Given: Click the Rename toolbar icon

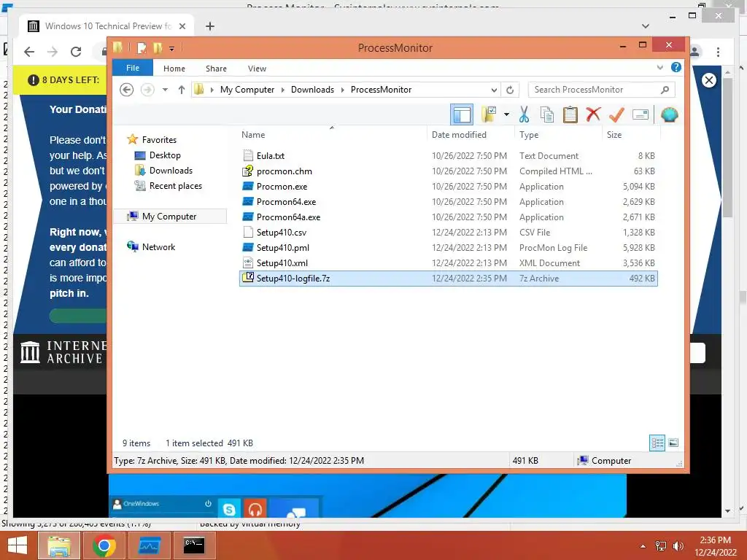Looking at the screenshot, I should 640,114.
